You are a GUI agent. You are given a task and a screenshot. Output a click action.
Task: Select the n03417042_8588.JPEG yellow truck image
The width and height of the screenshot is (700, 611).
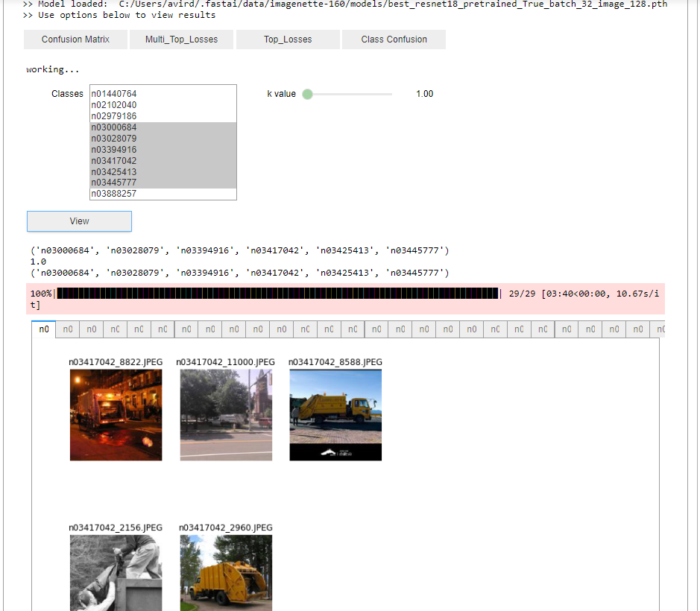click(x=335, y=415)
